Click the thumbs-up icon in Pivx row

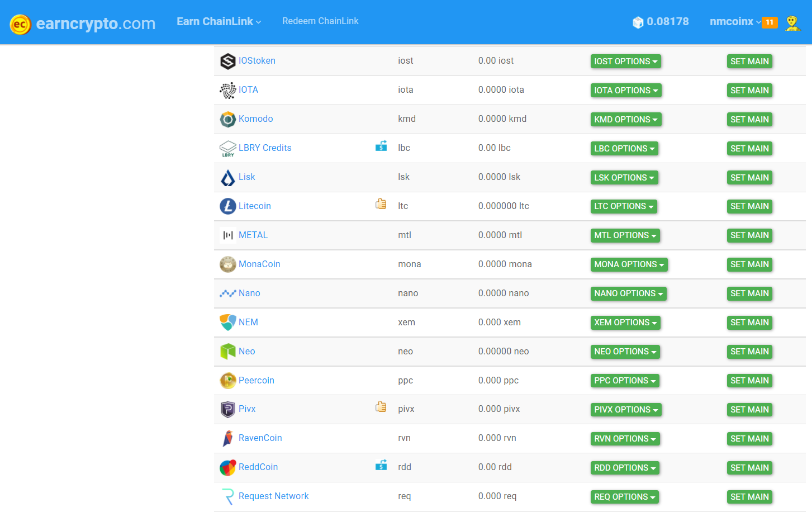pos(381,407)
